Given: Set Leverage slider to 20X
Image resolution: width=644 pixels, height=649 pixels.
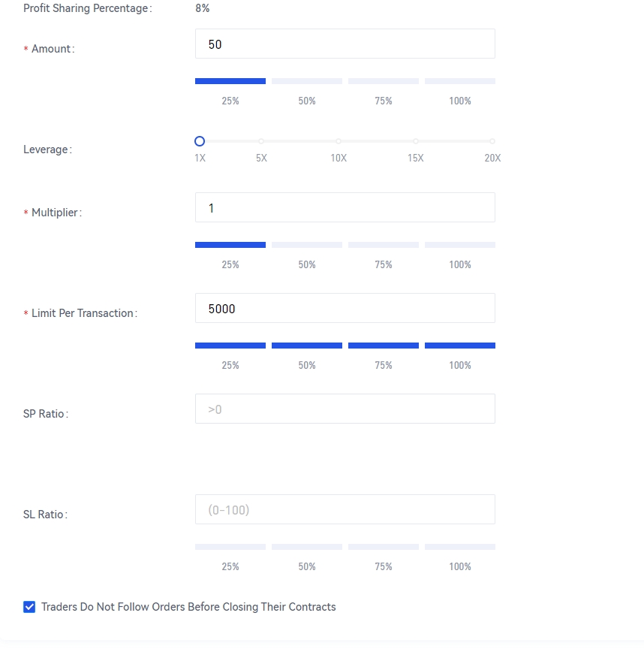Looking at the screenshot, I should 492,141.
